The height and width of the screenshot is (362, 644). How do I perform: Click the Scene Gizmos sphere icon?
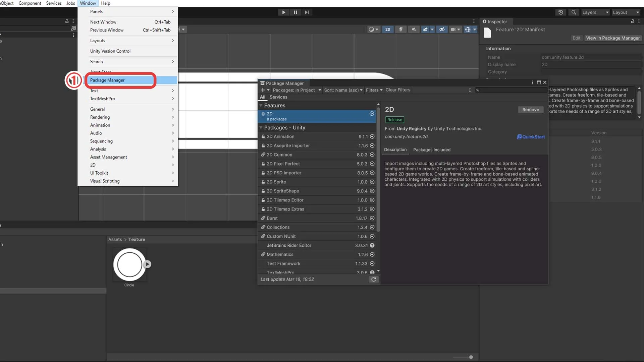(x=468, y=29)
